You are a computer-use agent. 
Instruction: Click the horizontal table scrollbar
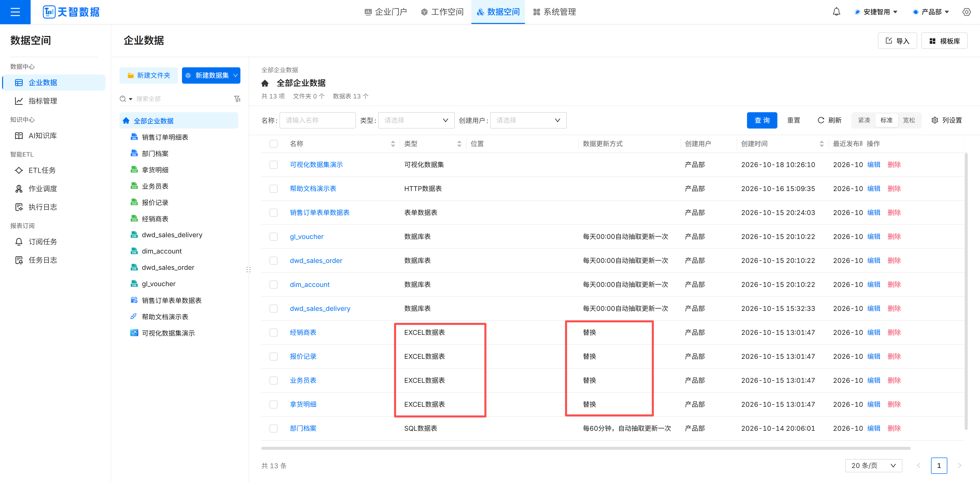(x=586, y=448)
